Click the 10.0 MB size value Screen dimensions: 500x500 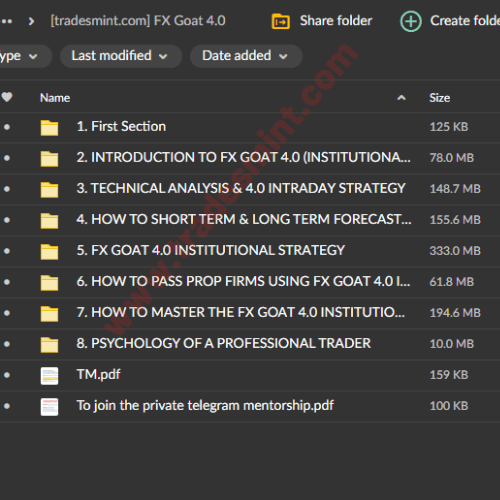(x=452, y=344)
